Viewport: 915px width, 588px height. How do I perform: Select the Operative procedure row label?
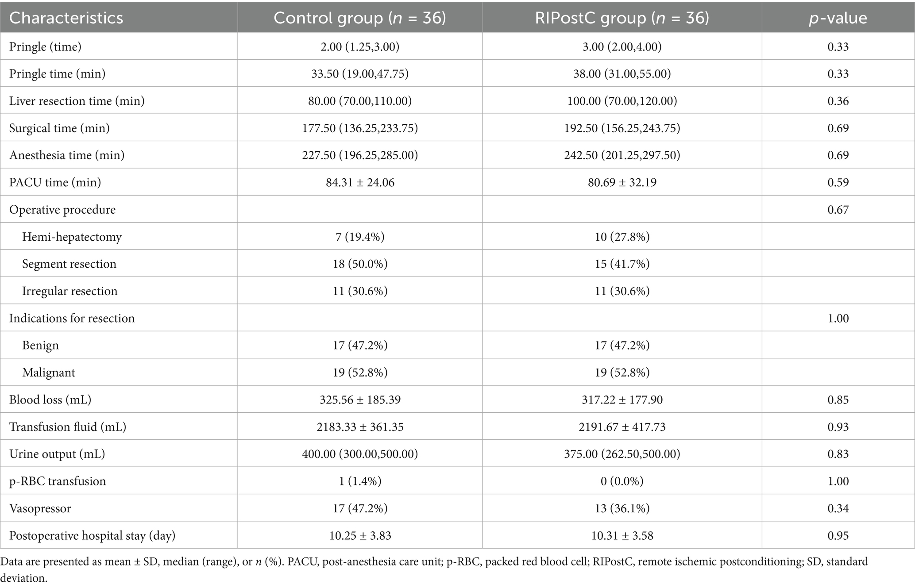(x=62, y=209)
